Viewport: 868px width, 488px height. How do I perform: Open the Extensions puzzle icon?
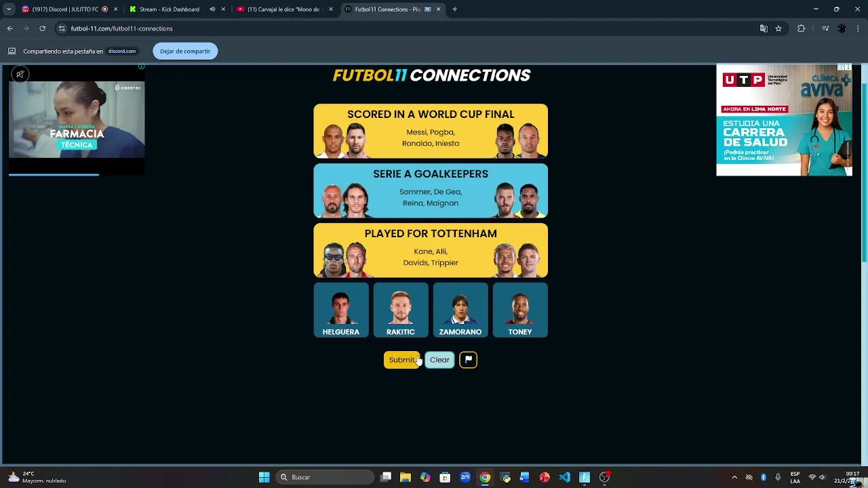tap(801, 28)
